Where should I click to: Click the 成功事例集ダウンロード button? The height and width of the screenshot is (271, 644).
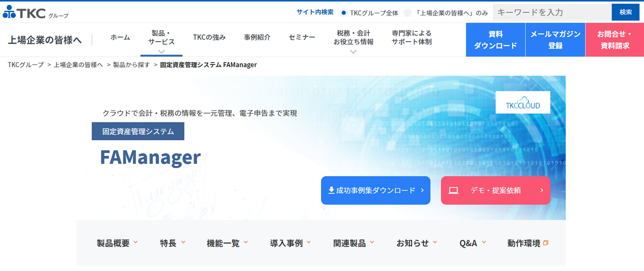(376, 190)
